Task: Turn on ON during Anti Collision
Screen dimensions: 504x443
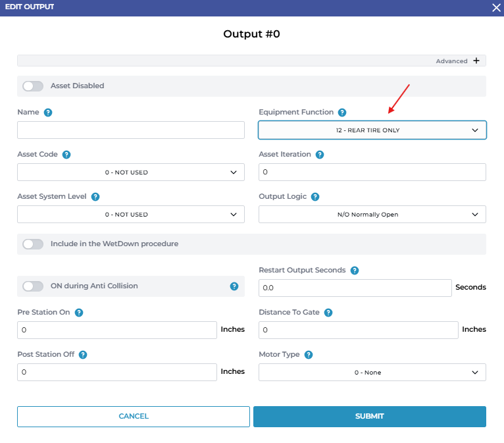Action: click(x=33, y=286)
